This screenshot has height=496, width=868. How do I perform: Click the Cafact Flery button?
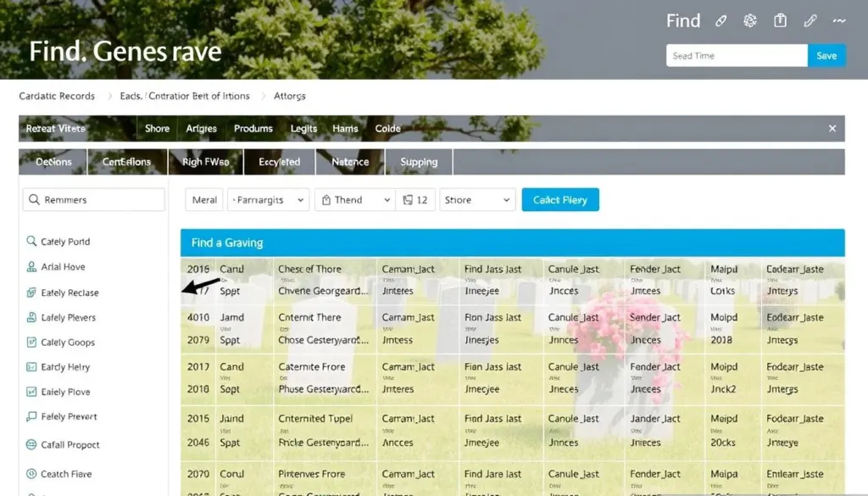[560, 200]
